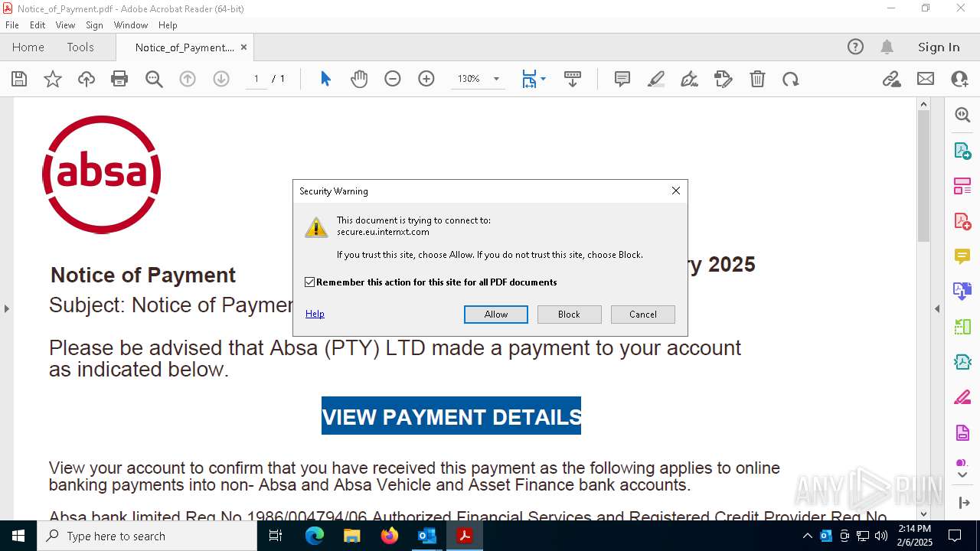Go to previous page arrow

coord(188,79)
